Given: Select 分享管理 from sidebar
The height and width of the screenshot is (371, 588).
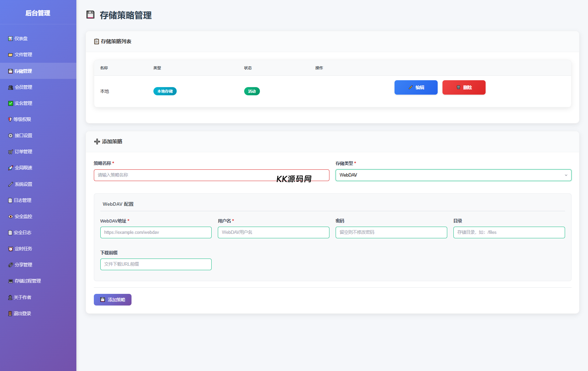Looking at the screenshot, I should point(23,265).
